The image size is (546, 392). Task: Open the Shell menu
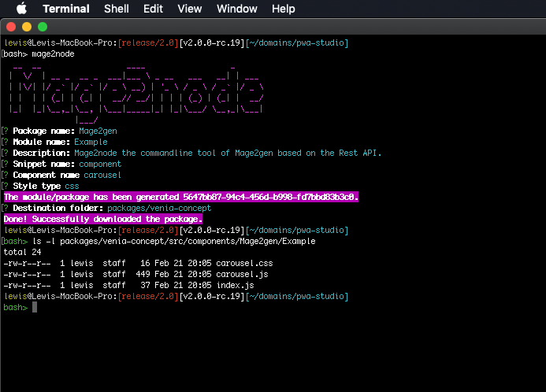pos(117,9)
